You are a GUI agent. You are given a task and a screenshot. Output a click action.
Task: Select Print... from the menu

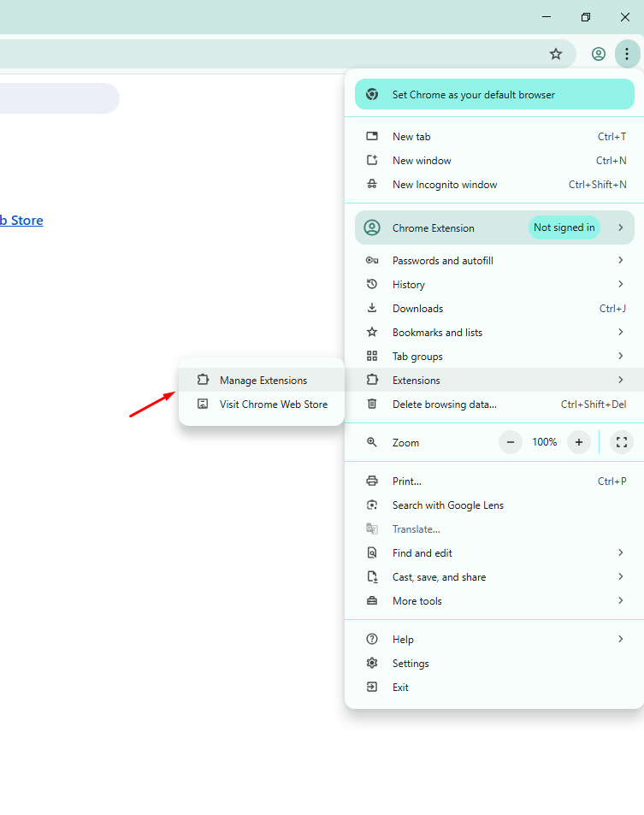point(494,481)
